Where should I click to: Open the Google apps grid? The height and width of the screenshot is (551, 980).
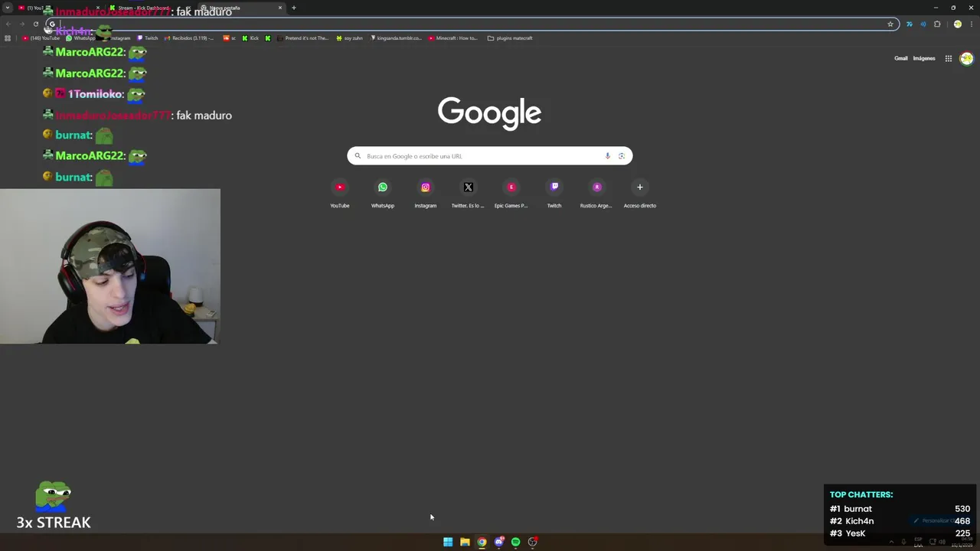(948, 58)
